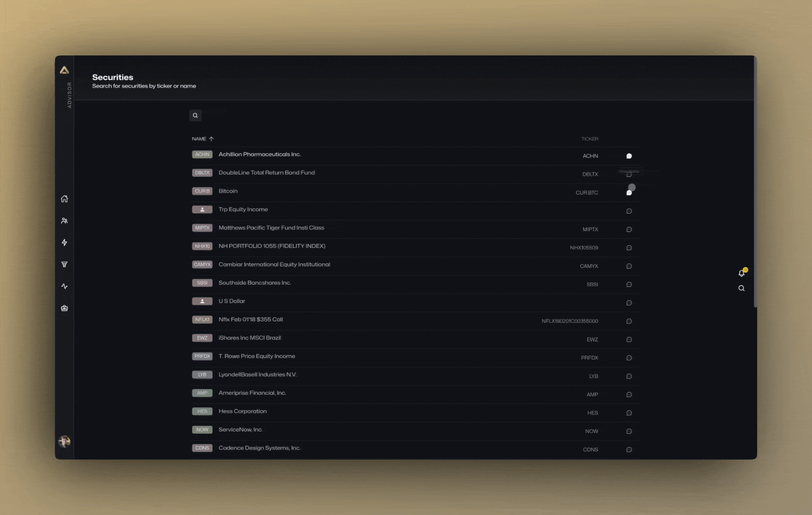Select the activity pulse sidebar icon
This screenshot has height=515, width=812.
[x=64, y=287]
